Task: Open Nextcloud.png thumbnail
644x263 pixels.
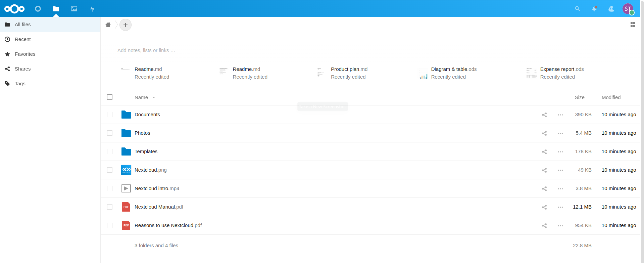Action: coord(126,170)
